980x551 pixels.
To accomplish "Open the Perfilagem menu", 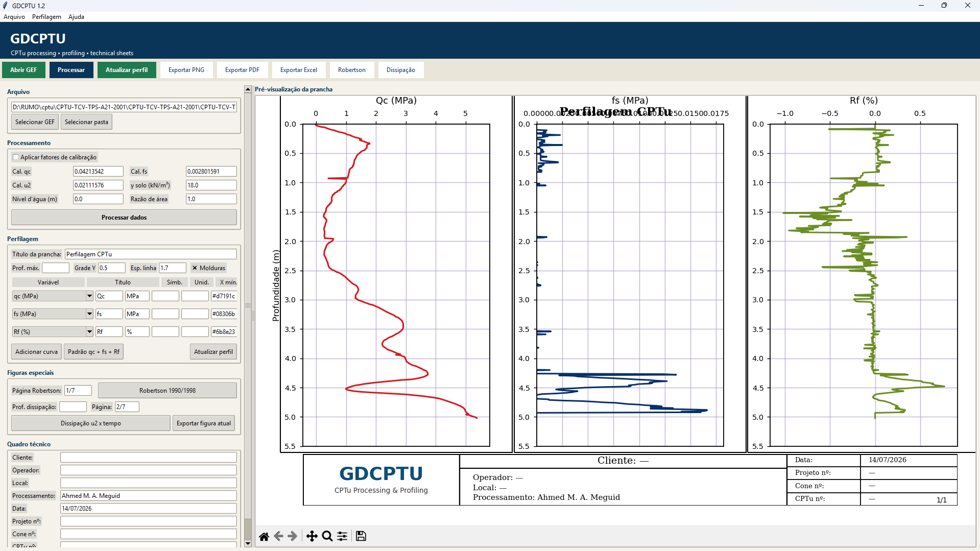I will (46, 17).
